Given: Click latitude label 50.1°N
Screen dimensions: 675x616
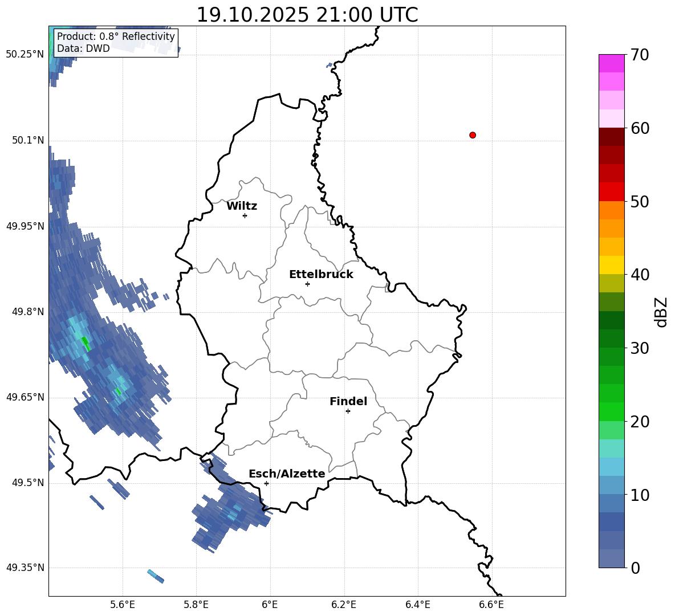Looking at the screenshot, I should click(x=28, y=140).
